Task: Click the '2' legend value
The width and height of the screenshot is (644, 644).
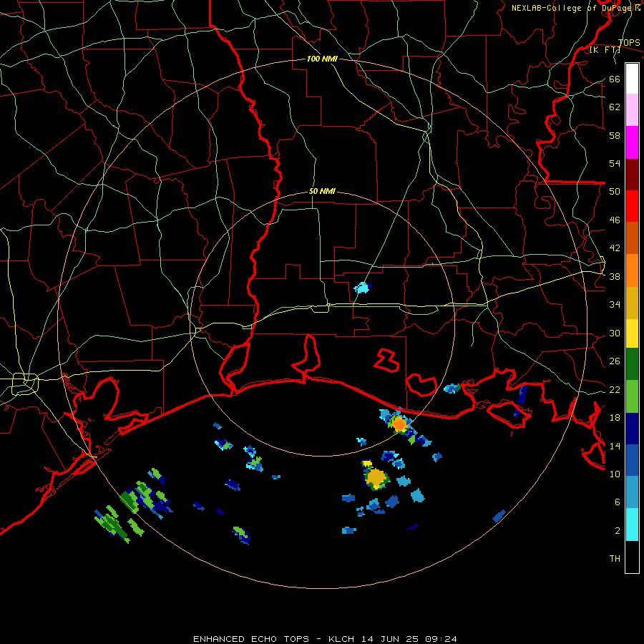Action: [618, 531]
